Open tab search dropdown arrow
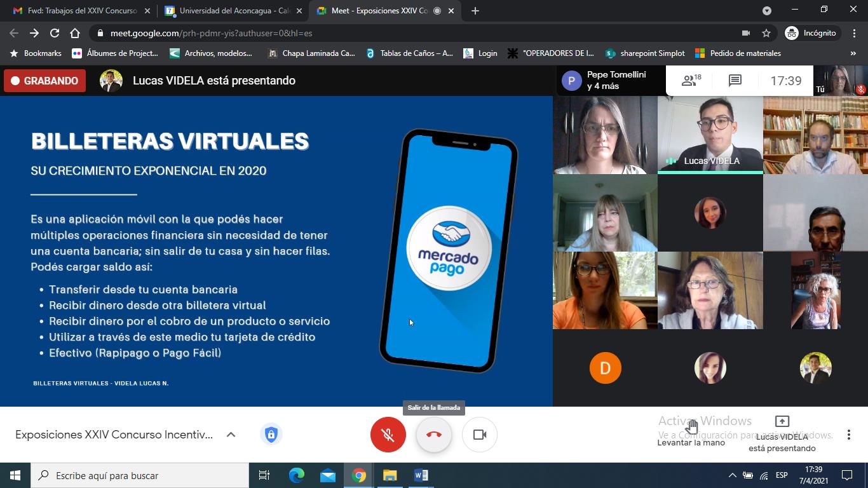This screenshot has height=488, width=868. click(767, 11)
